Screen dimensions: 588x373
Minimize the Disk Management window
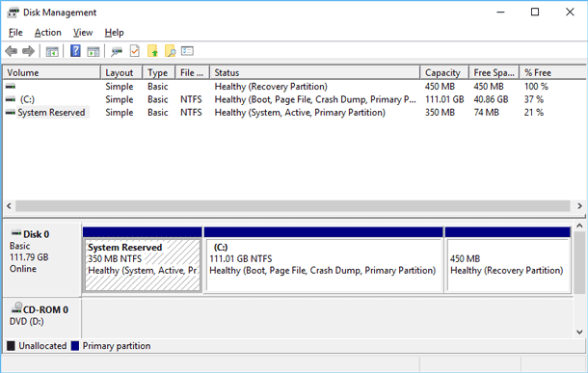500,13
